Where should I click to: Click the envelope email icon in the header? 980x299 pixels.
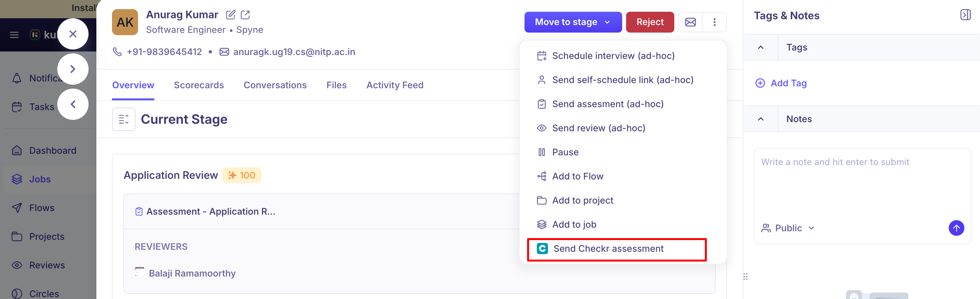tap(690, 22)
